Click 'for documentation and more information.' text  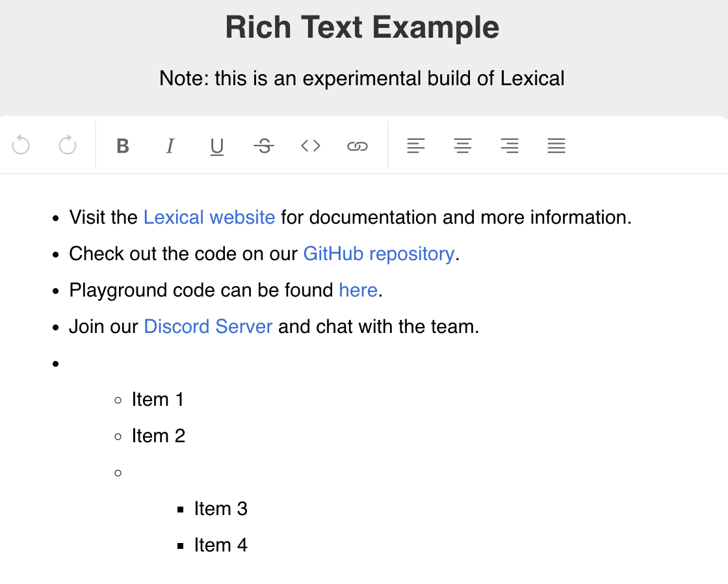click(x=456, y=217)
